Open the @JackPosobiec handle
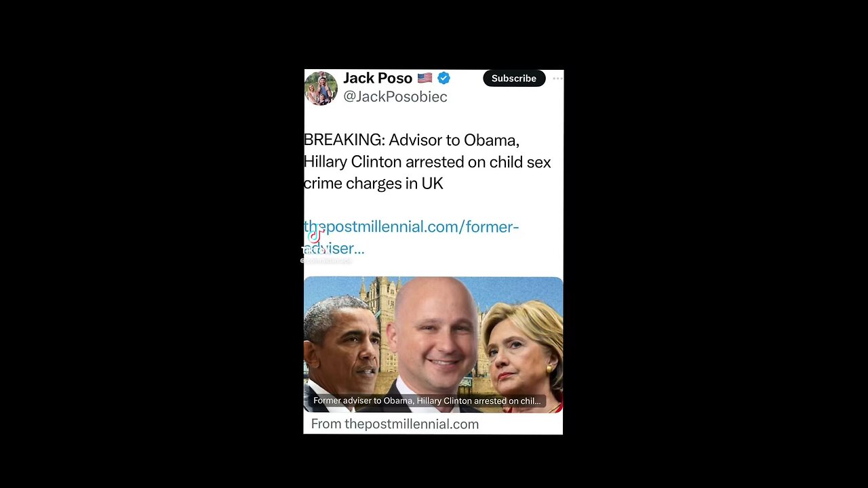The image size is (868, 488). pyautogui.click(x=395, y=97)
